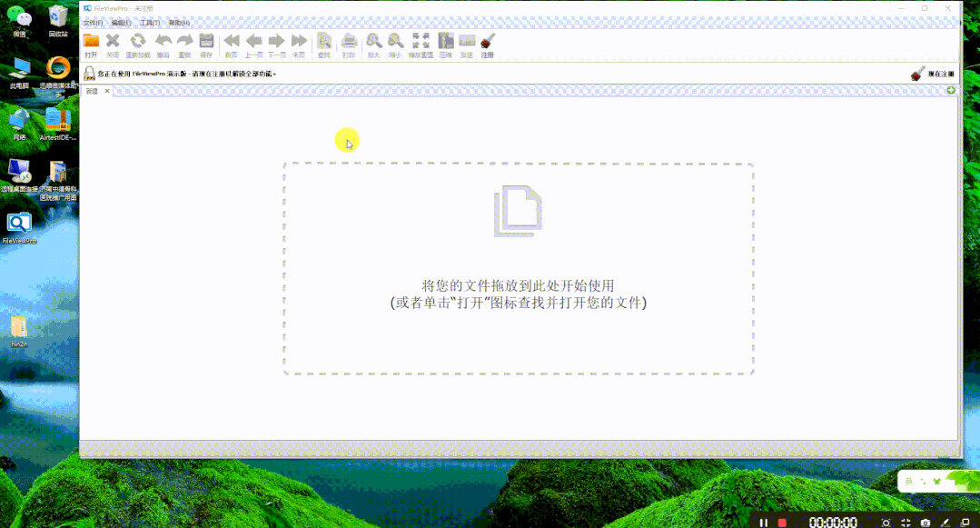Click the 缩放重置 (Reset zoom) icon

(421, 42)
